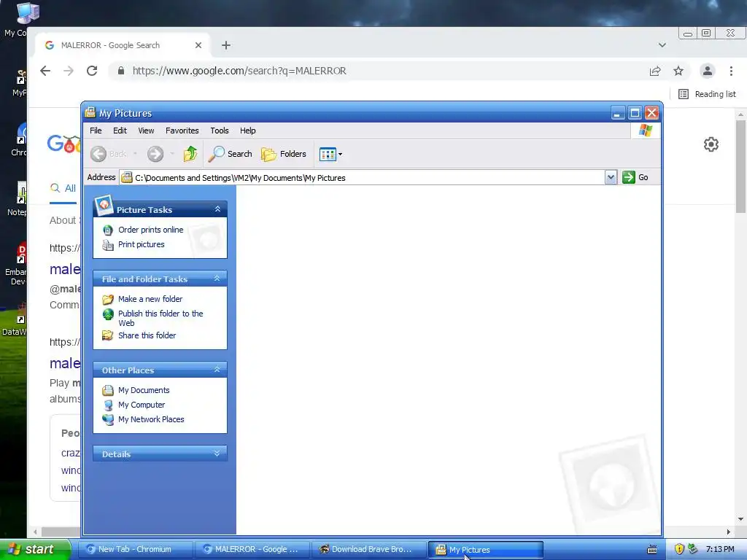Screen dimensions: 747x560
Task: Click Make a new folder
Action: 150,299
